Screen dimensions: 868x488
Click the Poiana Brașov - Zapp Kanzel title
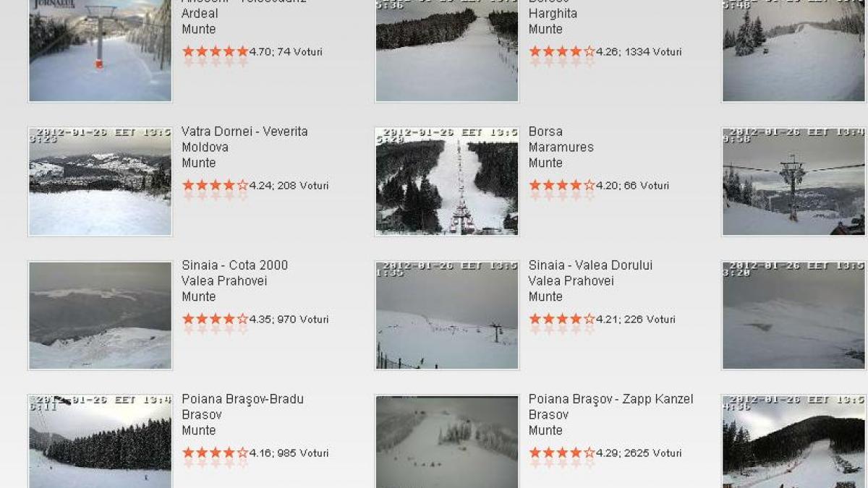610,399
